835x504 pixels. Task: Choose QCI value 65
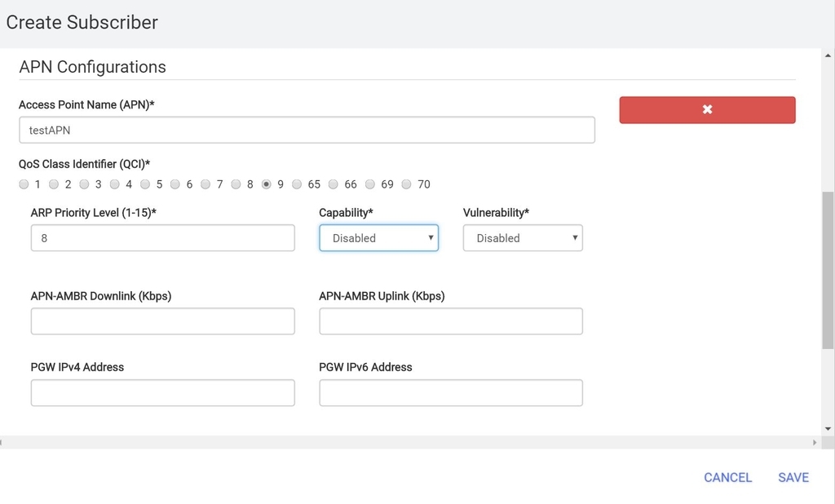point(297,184)
